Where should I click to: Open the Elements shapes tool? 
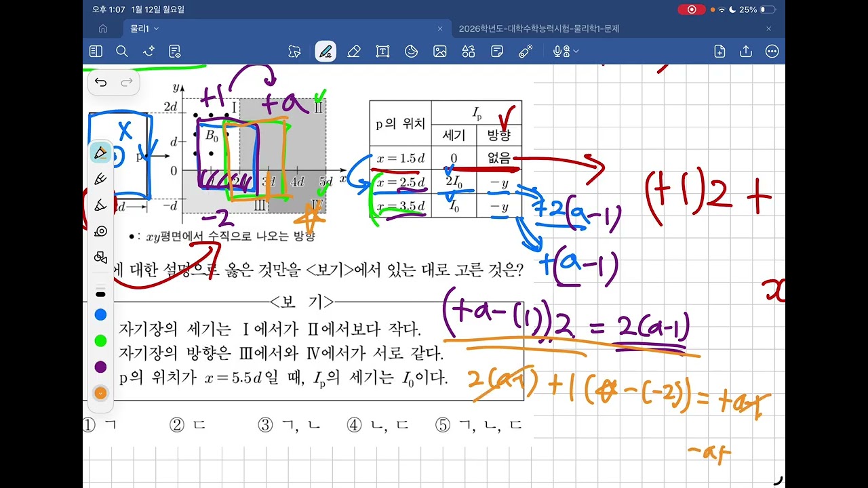click(469, 52)
